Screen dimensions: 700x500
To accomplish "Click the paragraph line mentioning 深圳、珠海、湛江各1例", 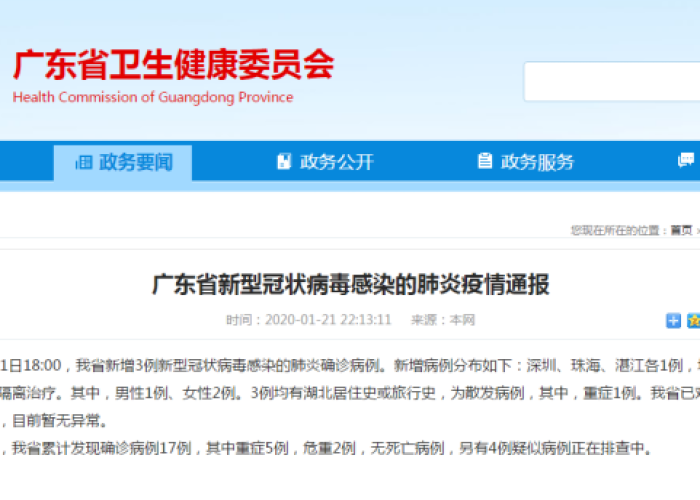I will pyautogui.click(x=350, y=366).
